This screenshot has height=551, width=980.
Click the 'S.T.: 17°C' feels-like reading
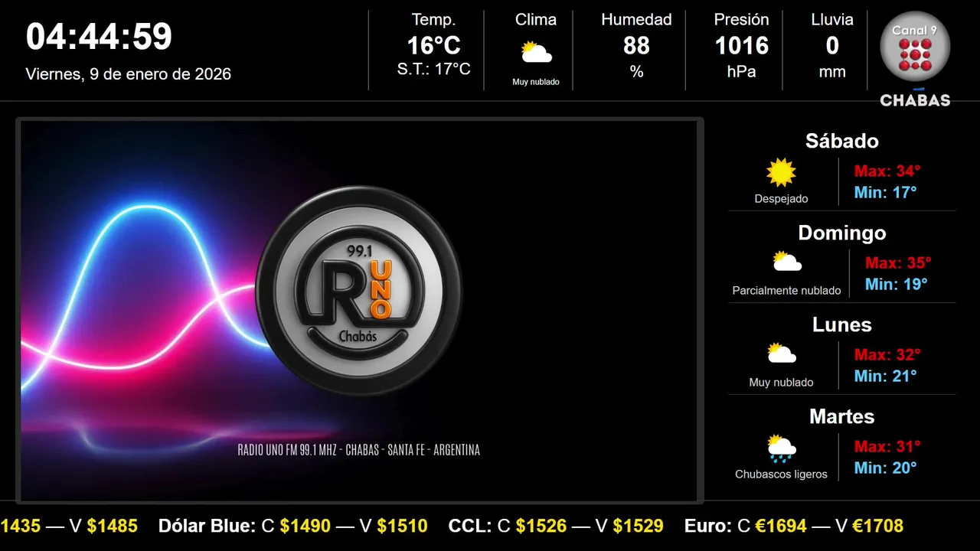tap(433, 70)
